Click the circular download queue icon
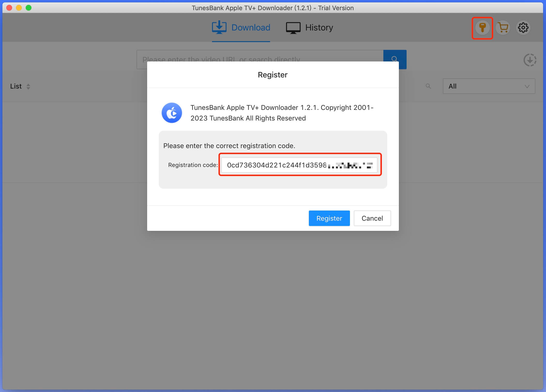Screen dimensions: 546x392 [x=530, y=60]
